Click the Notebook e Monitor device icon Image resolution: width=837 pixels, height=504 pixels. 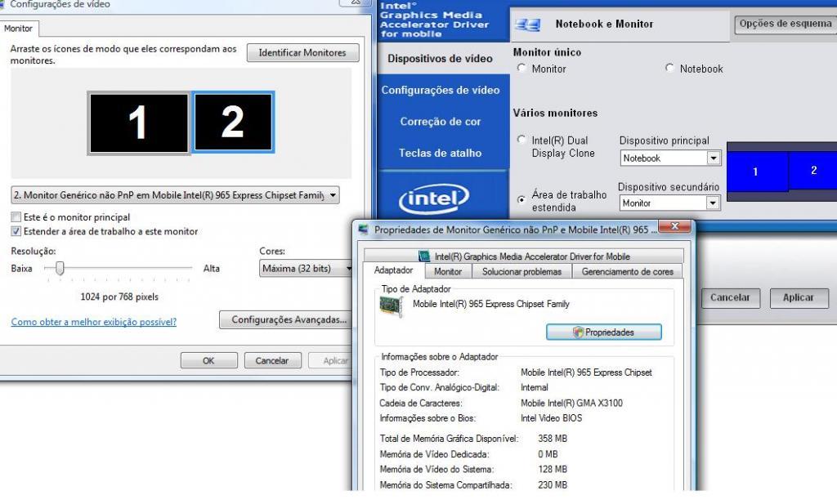click(528, 25)
